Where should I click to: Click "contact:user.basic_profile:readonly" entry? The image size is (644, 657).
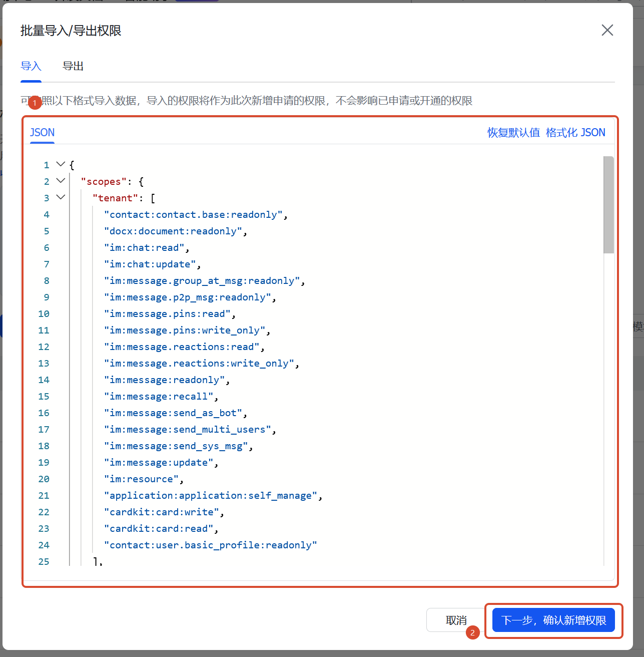pos(211,545)
